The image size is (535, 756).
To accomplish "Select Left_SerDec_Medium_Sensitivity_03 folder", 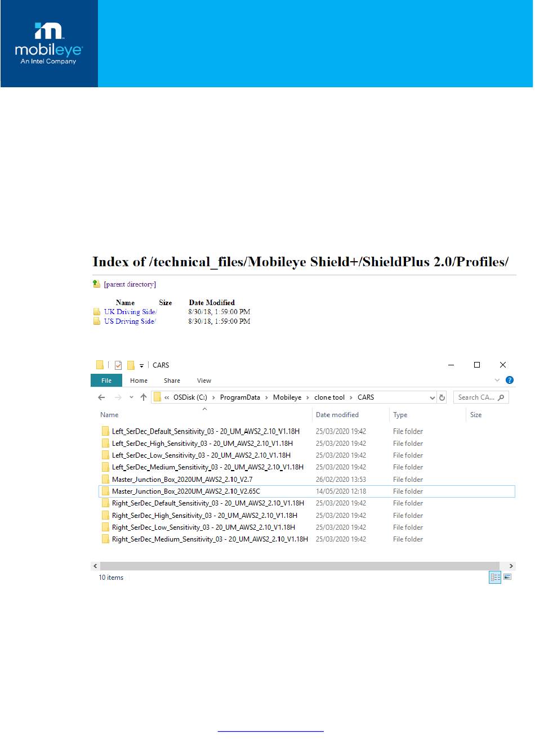I will [x=208, y=467].
